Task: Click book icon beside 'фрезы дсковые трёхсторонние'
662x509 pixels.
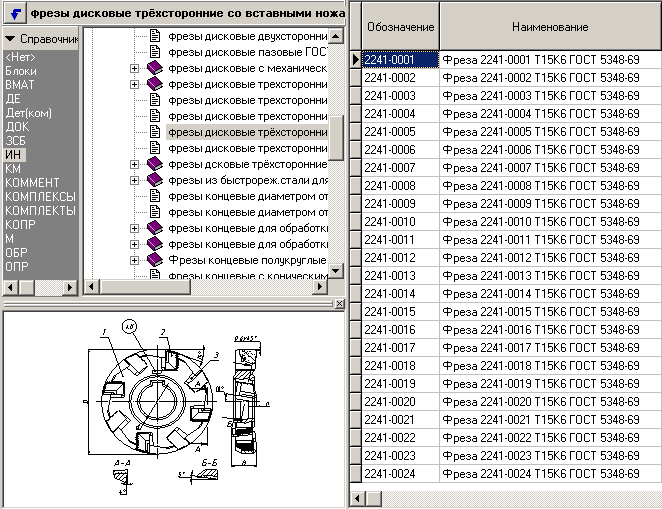Action: pos(154,164)
